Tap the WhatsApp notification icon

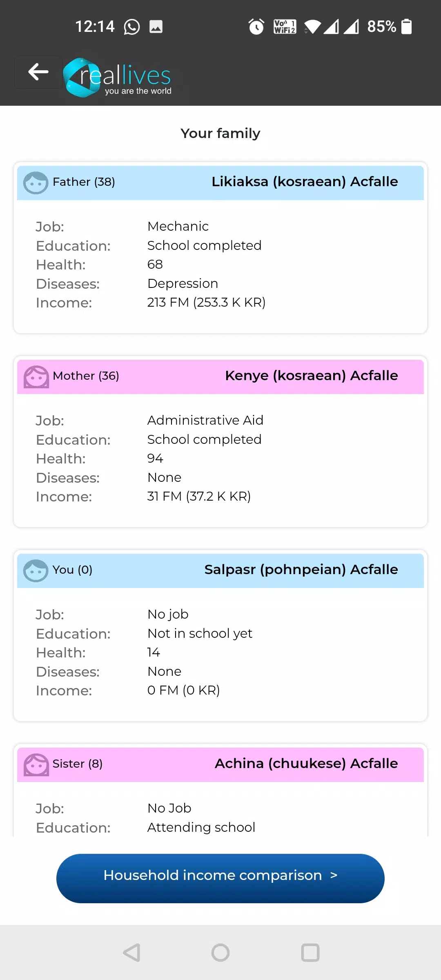pos(132,27)
